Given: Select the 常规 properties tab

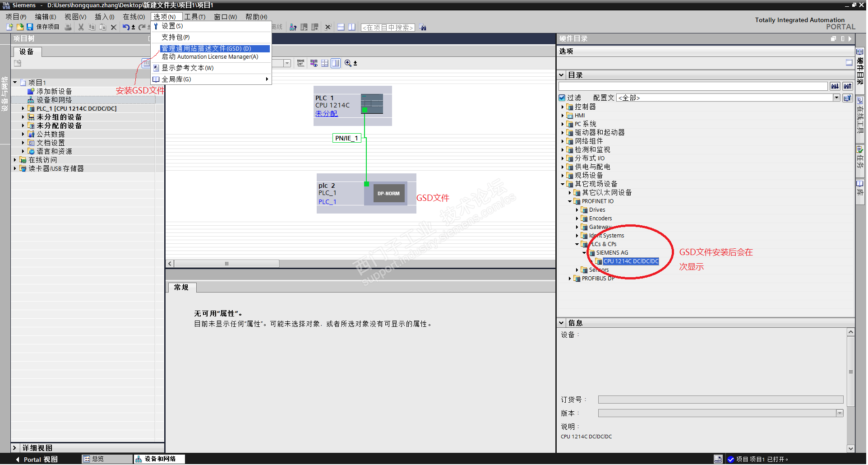Looking at the screenshot, I should pos(181,288).
